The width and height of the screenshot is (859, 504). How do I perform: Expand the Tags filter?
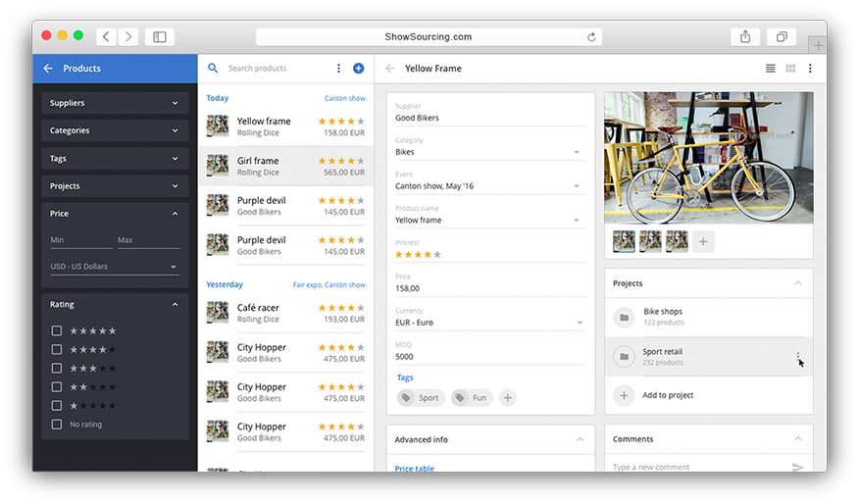(115, 158)
